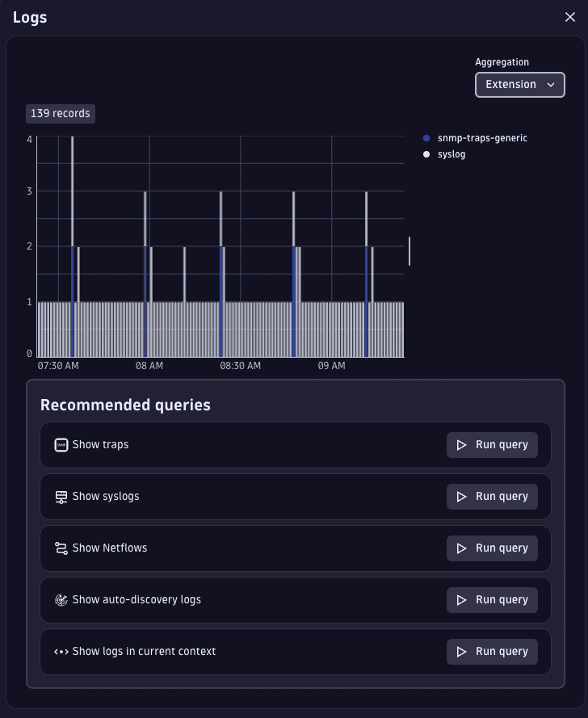Click the play icon in the "Show traps" query button
Screen dimensions: 588x718
point(462,444)
